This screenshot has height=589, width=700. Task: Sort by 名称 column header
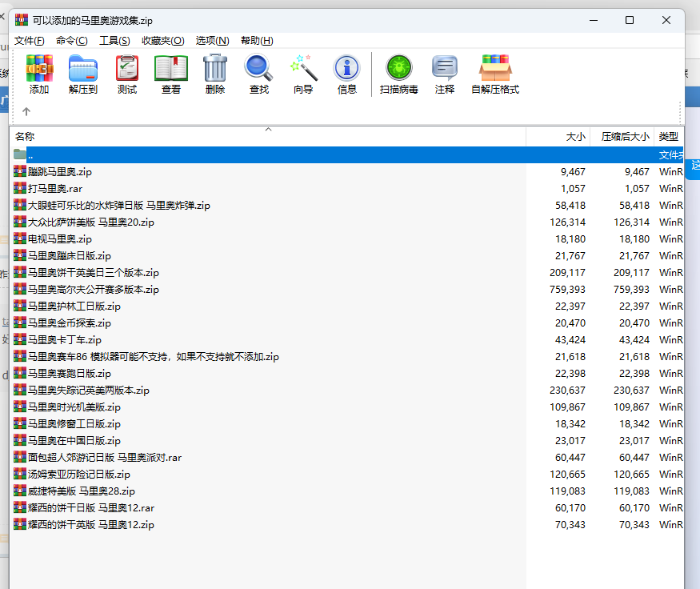[x=268, y=137]
